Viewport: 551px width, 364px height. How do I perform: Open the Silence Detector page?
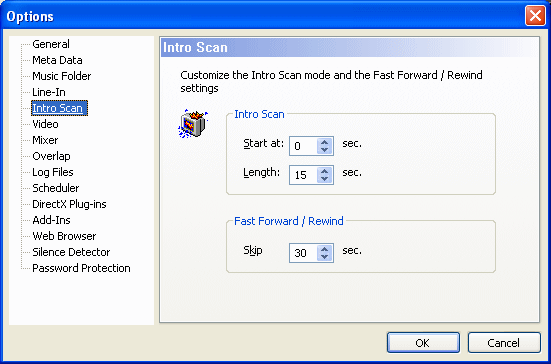pyautogui.click(x=71, y=252)
